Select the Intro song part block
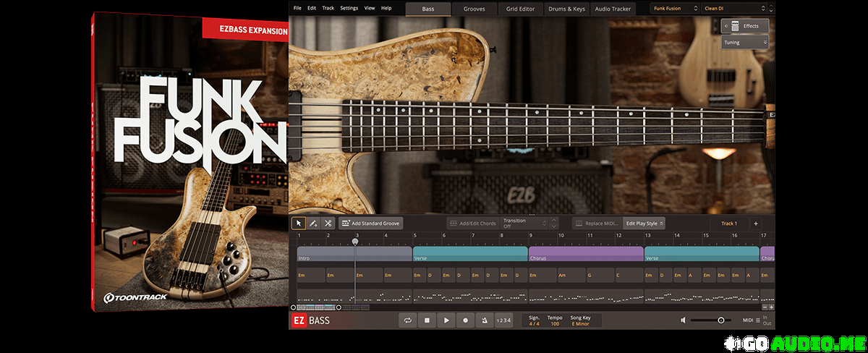This screenshot has height=353, width=868. point(354,254)
